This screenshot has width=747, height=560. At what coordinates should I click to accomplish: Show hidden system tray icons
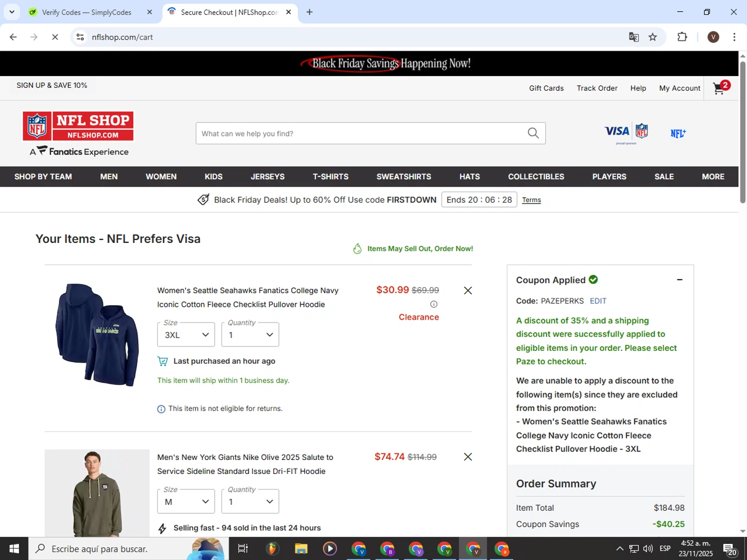[x=620, y=549]
